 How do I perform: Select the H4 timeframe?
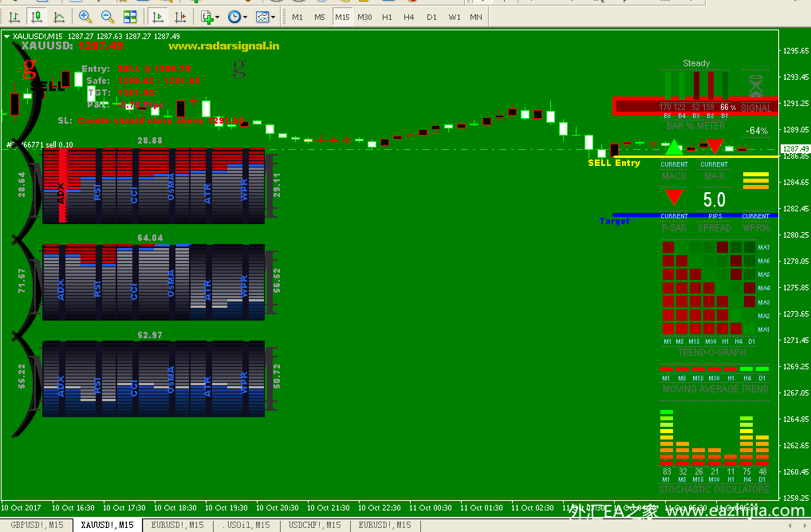pyautogui.click(x=408, y=17)
